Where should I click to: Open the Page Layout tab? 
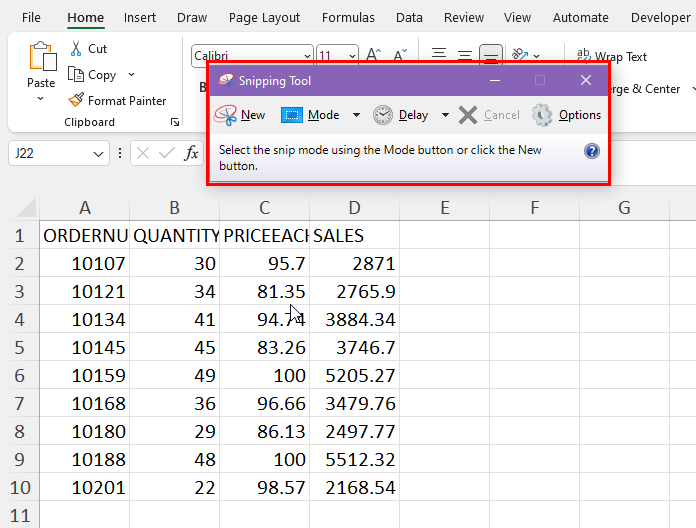tap(264, 18)
